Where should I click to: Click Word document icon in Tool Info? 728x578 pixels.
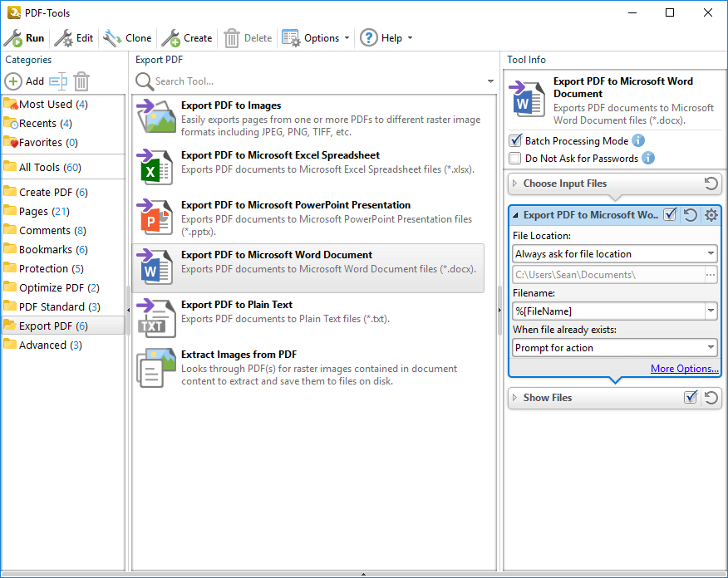(527, 99)
